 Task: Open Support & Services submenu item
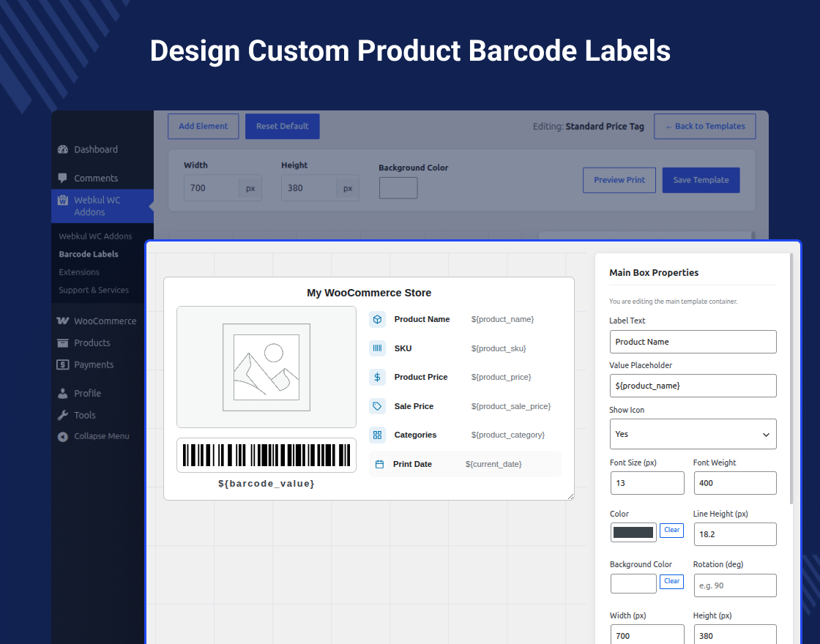(94, 290)
